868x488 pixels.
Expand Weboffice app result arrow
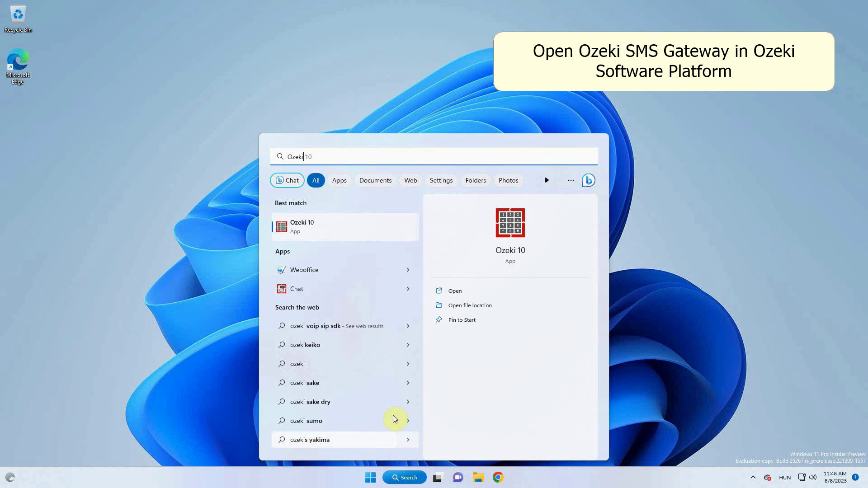[408, 270]
